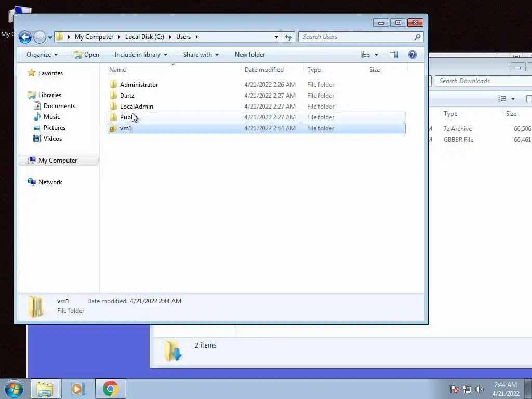Click the Administrator folder icon
The width and height of the screenshot is (532, 399).
[113, 85]
